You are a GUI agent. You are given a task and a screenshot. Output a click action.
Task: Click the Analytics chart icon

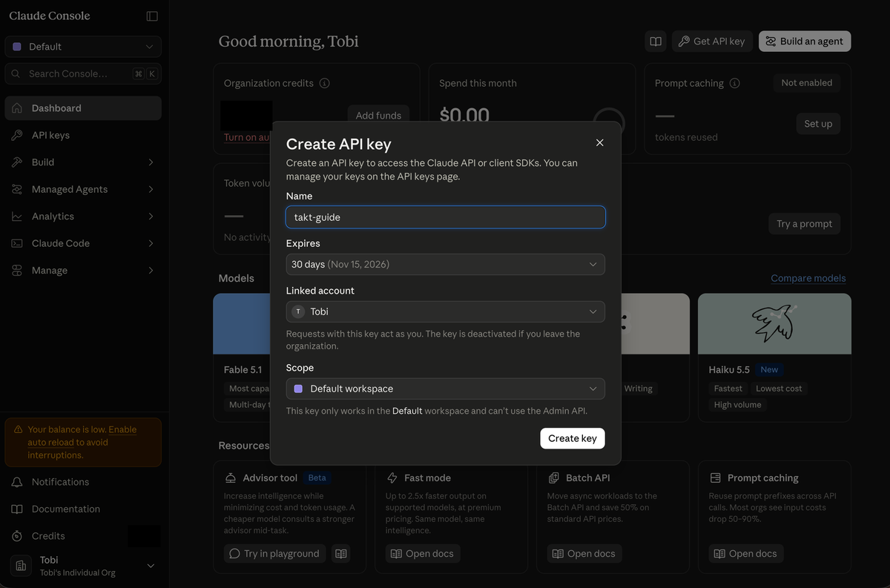point(17,217)
